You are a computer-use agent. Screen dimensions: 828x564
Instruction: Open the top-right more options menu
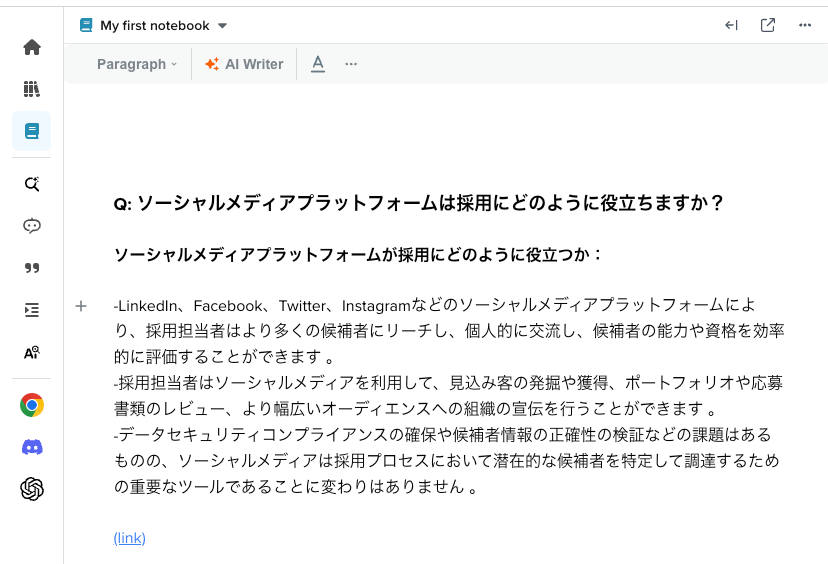(805, 26)
